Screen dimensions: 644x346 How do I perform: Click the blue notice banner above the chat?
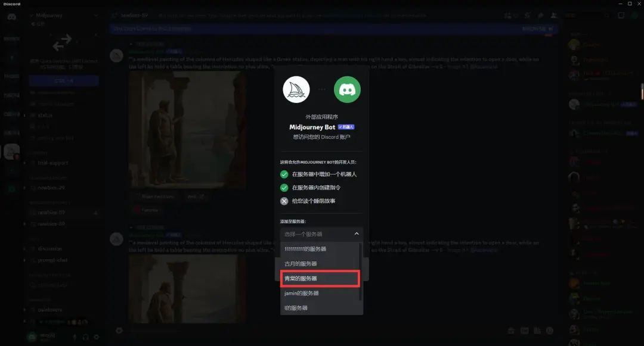333,29
